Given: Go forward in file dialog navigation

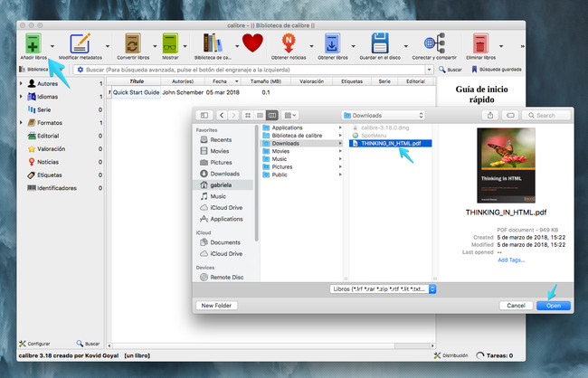Looking at the screenshot, I should tap(233, 115).
